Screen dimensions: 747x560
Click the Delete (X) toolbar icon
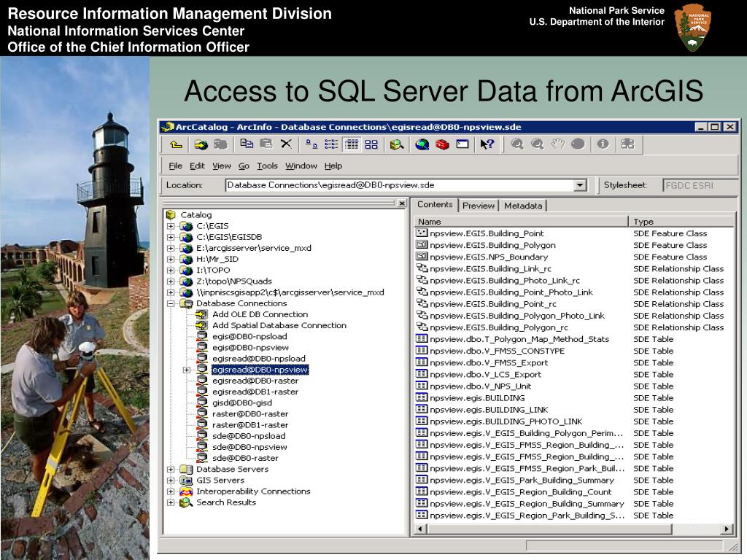(x=286, y=144)
